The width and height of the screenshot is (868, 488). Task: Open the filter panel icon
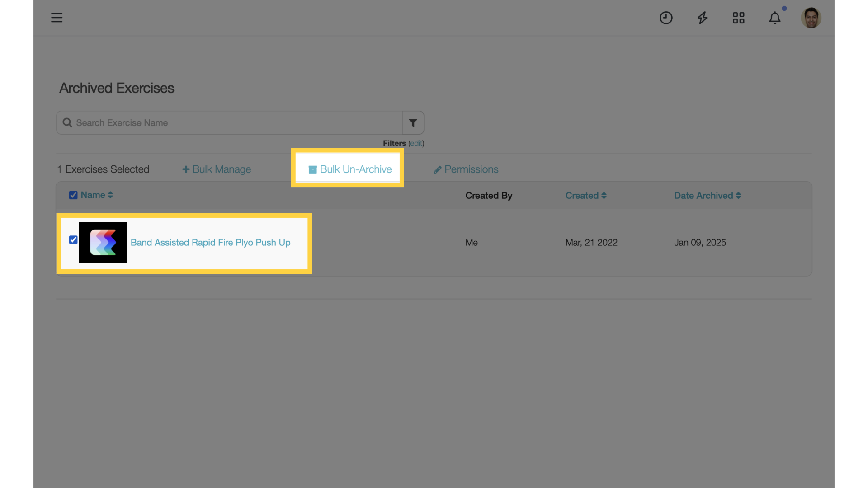pos(413,123)
